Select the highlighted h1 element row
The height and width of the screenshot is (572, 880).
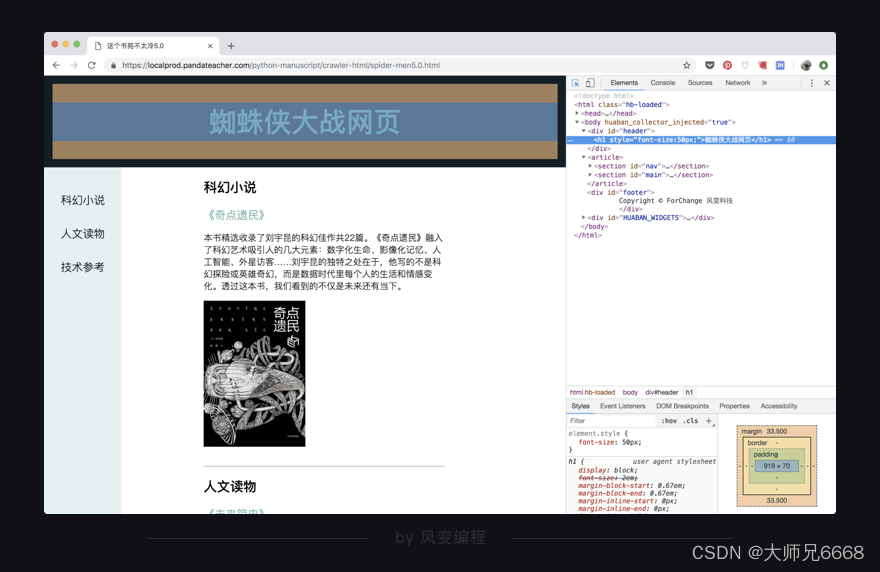(701, 140)
